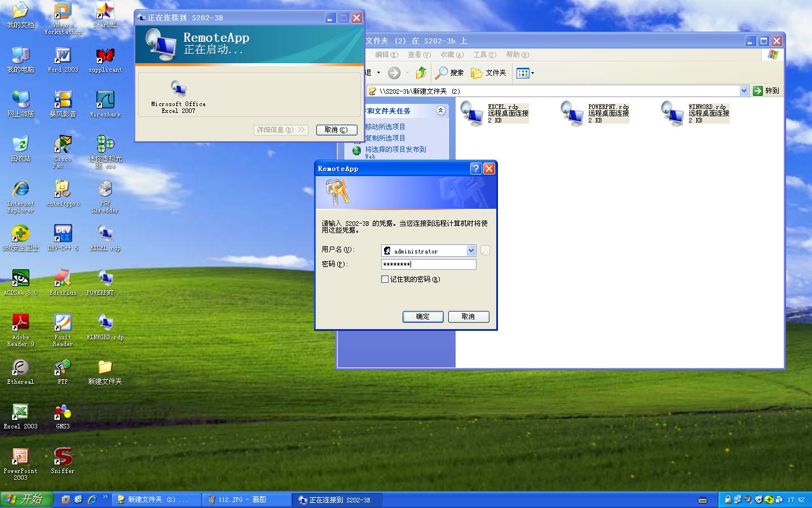Enable the remember my password checkbox
Screen dimensions: 812x508
click(385, 279)
